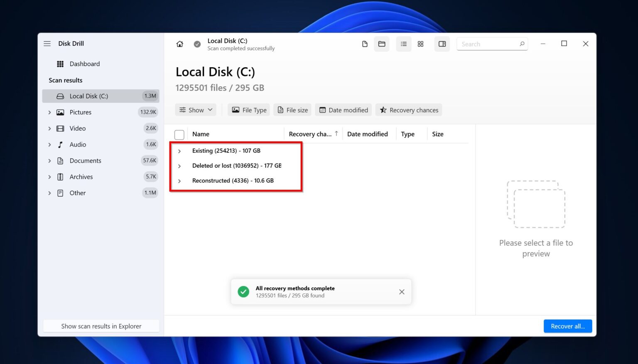Expand the Existing files group

point(179,151)
